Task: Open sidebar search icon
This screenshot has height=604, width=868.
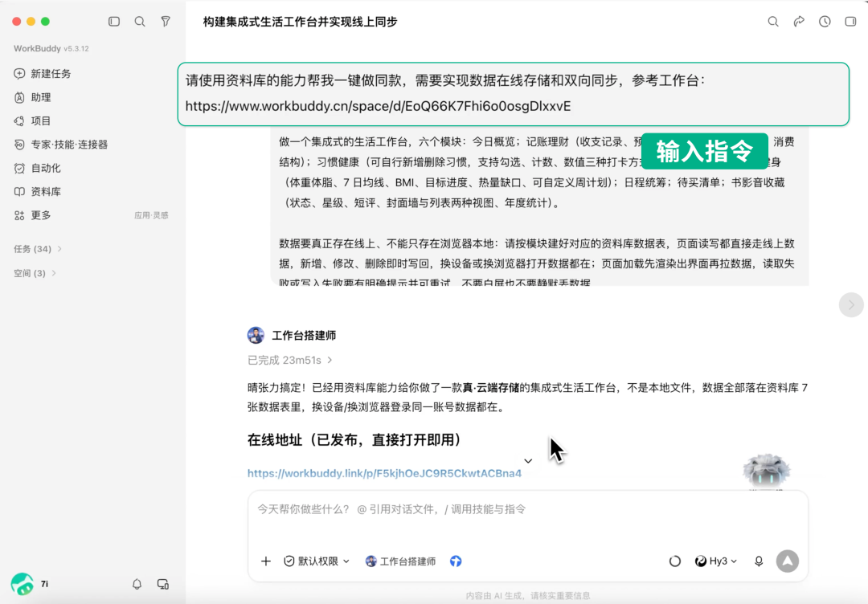Action: click(x=140, y=22)
